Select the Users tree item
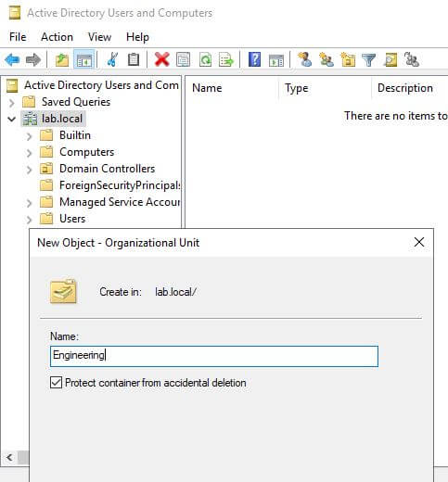 tap(72, 219)
